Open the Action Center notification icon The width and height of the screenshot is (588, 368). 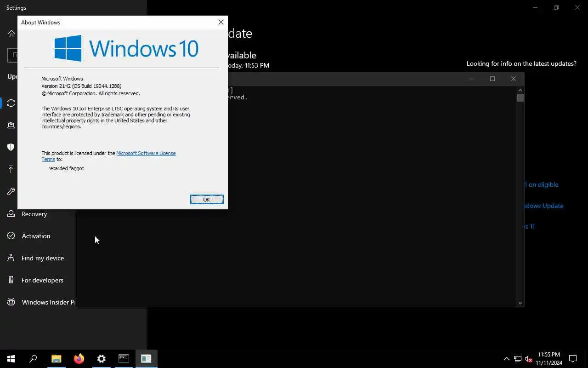pos(573,359)
